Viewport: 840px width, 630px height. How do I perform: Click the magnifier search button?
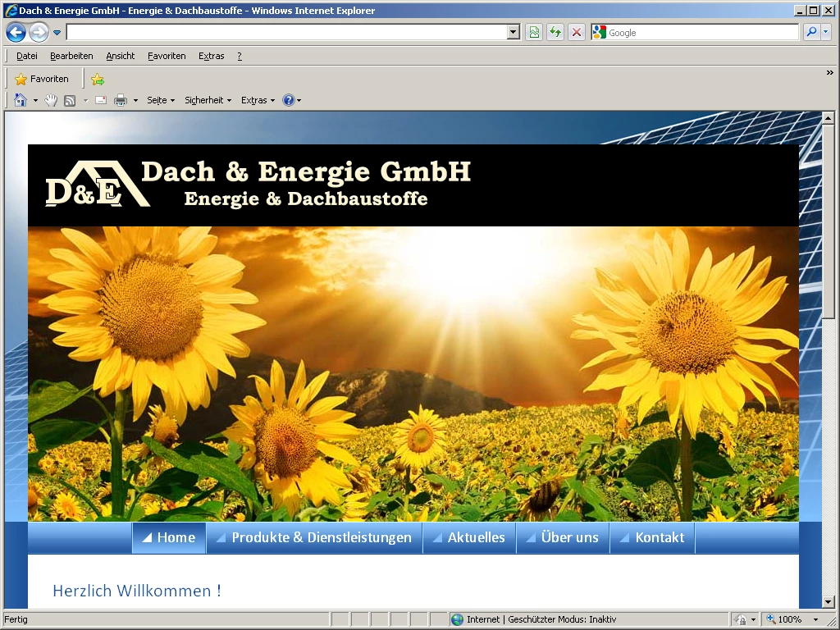click(x=811, y=32)
